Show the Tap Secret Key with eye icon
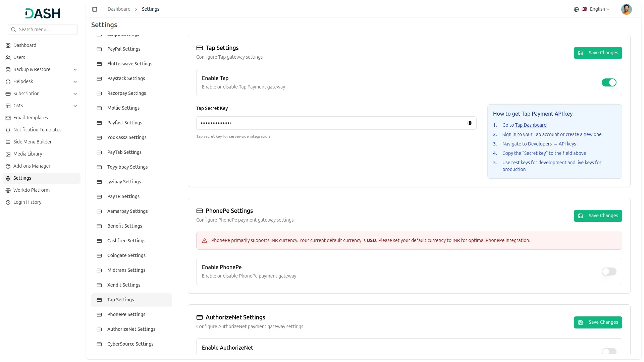Viewport: 644px width, 362px height. (470, 123)
